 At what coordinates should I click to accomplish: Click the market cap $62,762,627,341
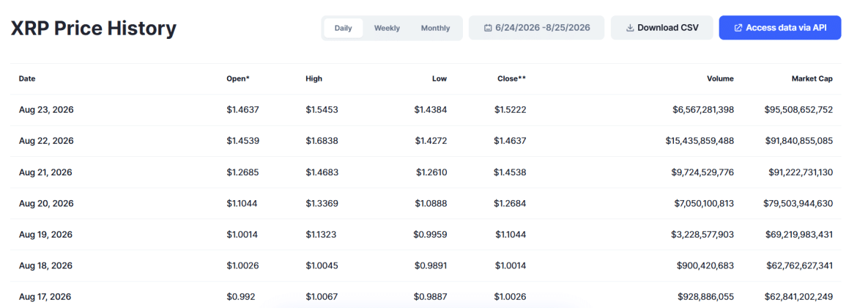click(x=799, y=266)
